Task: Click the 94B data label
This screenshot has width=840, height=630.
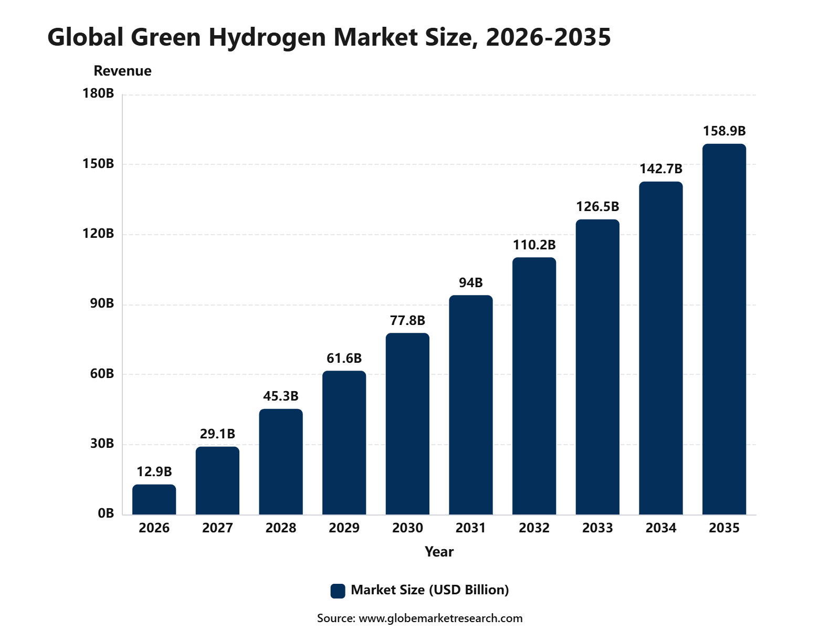Action: [x=471, y=282]
